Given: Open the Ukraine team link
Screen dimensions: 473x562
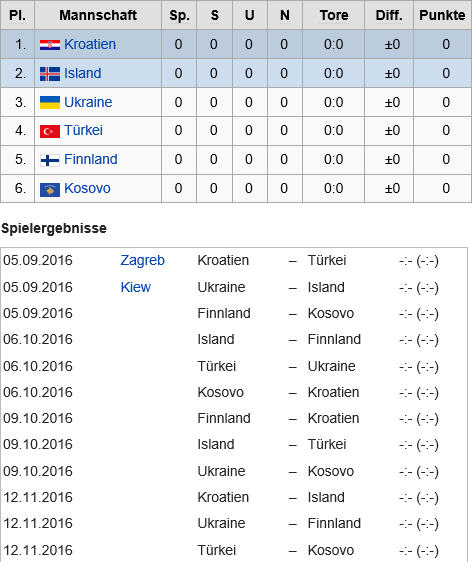Looking at the screenshot, I should click(88, 103).
